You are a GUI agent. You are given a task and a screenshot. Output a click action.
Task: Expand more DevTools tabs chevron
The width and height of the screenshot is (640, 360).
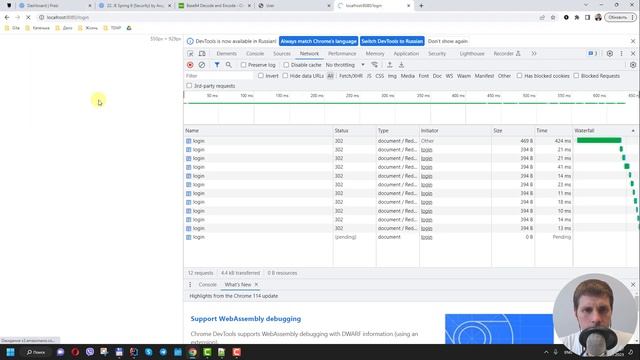point(533,53)
